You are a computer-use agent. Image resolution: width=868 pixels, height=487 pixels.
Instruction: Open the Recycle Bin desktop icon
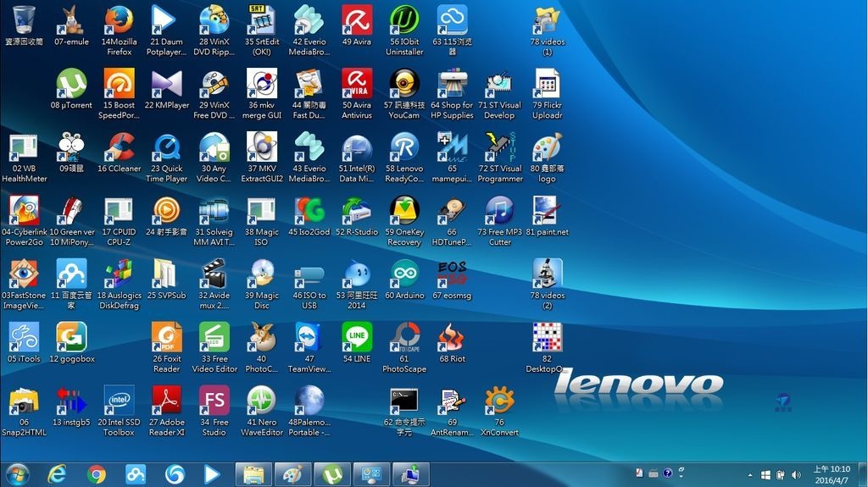coord(24,20)
